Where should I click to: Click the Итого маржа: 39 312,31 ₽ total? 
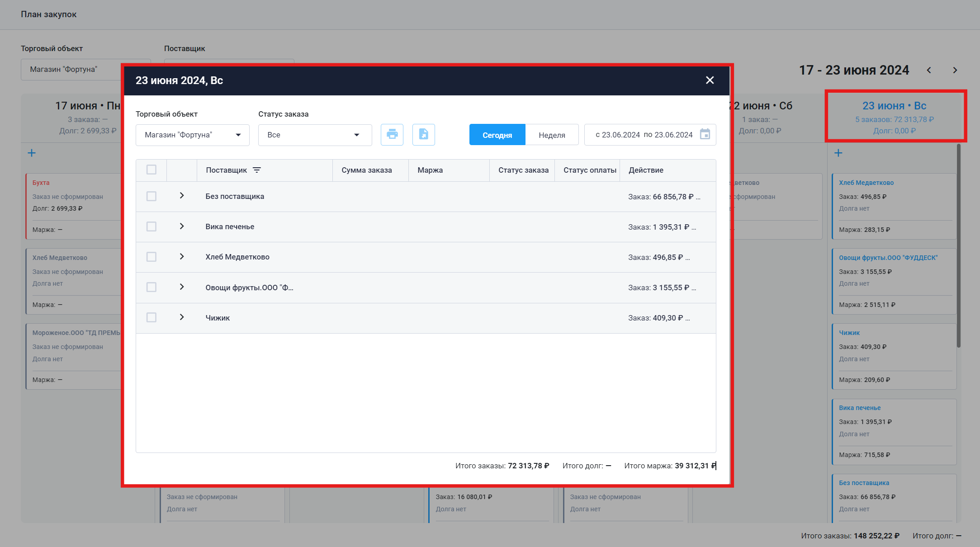click(670, 466)
